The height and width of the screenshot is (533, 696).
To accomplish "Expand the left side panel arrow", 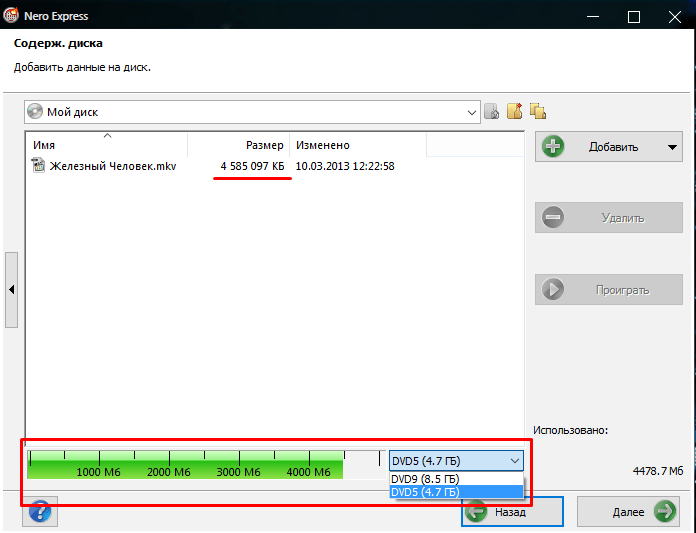I will (12, 290).
